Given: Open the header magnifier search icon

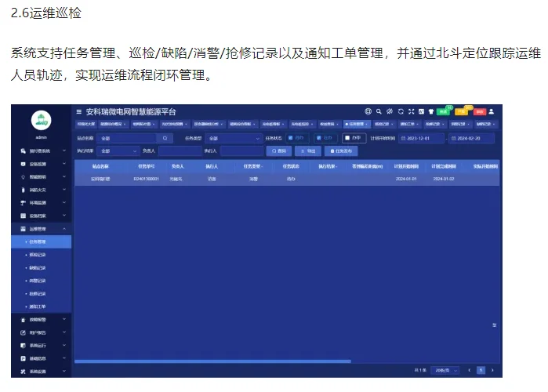Looking at the screenshot, I should 379,111.
